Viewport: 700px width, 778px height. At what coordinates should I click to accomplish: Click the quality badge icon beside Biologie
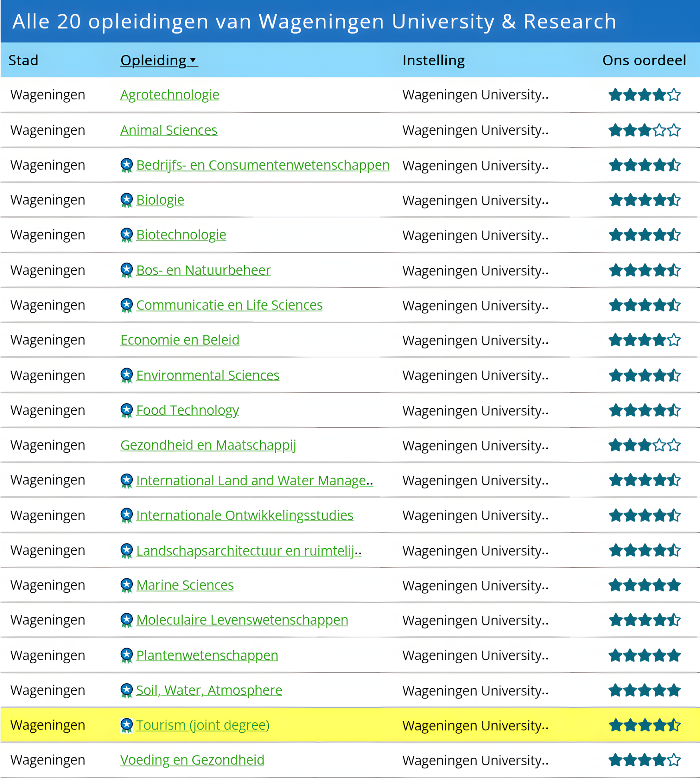(127, 201)
